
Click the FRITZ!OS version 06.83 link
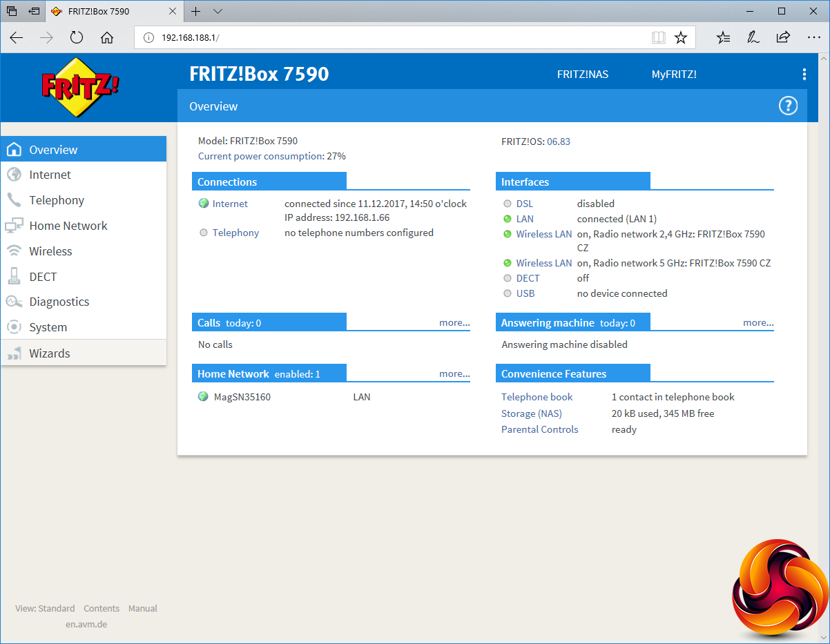(559, 142)
